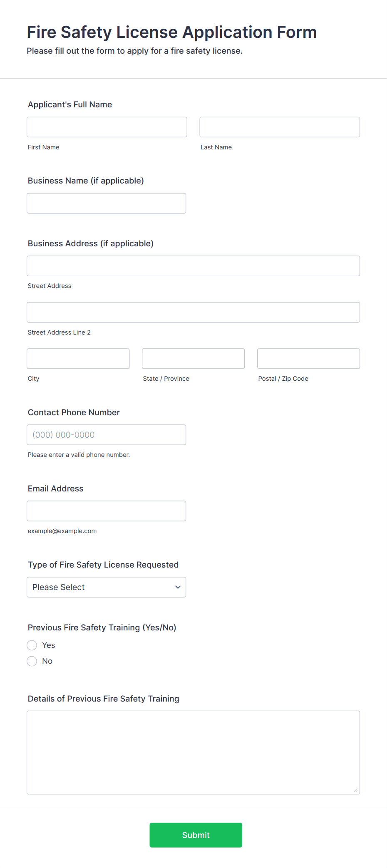Submit the fire safety license form
This screenshot has height=868, width=387.
[196, 835]
